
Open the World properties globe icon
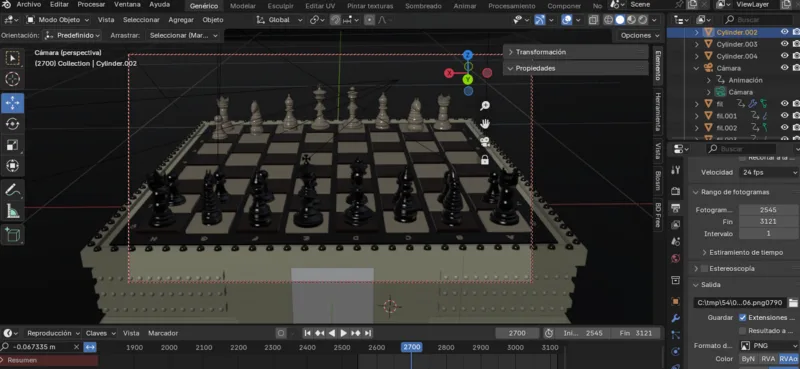click(676, 258)
